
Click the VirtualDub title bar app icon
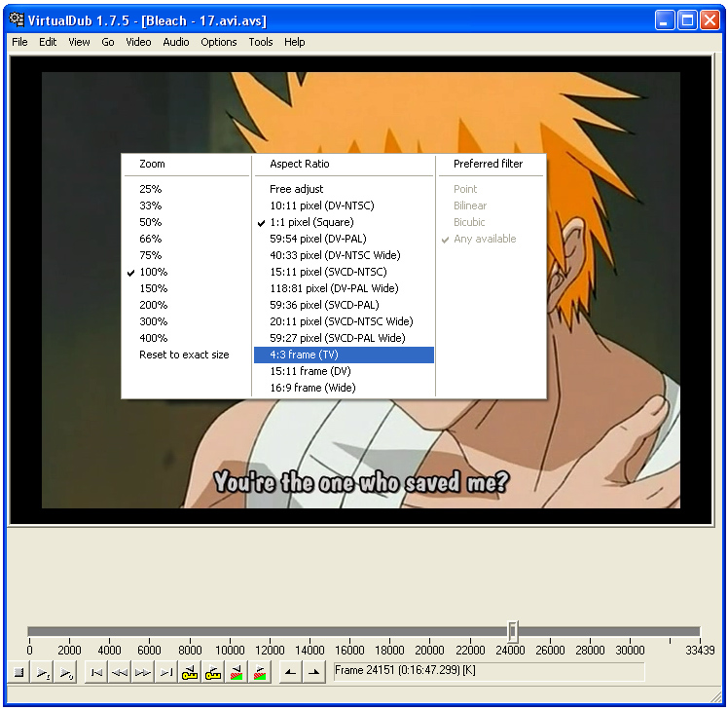click(x=17, y=20)
